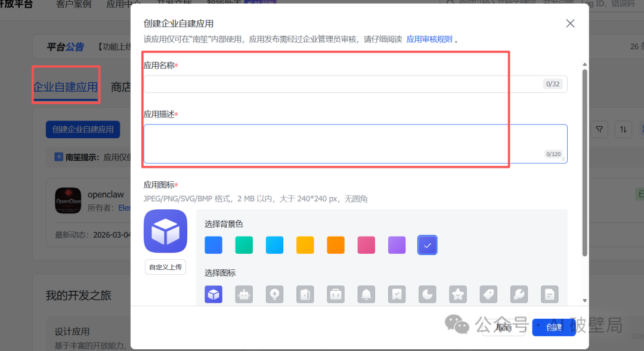Select the door app icon
644x351 pixels.
tap(305, 294)
